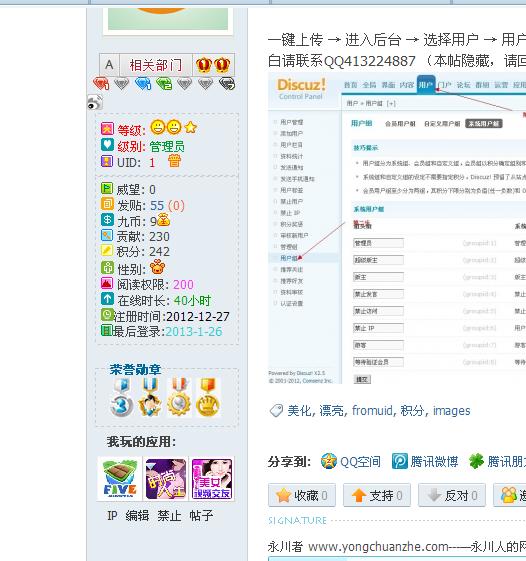Image resolution: width=526 pixels, height=561 pixels.
Task: Click the 编辑 user link
Action: point(137,516)
